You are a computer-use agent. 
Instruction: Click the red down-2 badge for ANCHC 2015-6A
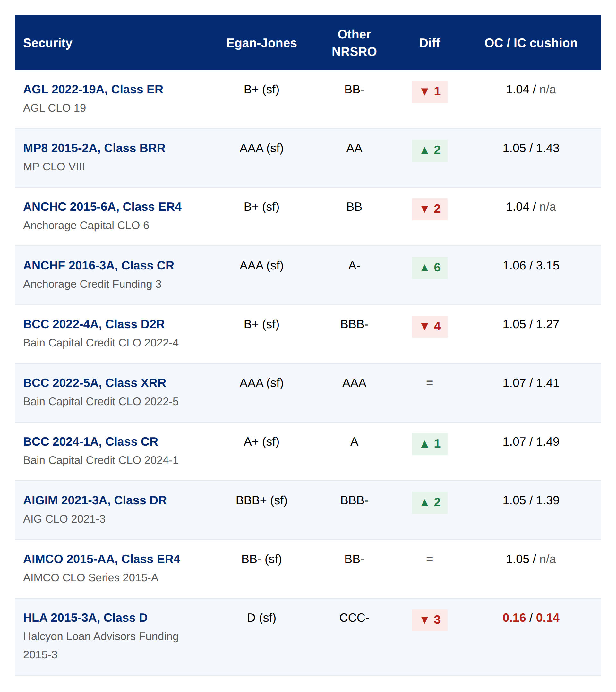click(x=429, y=209)
